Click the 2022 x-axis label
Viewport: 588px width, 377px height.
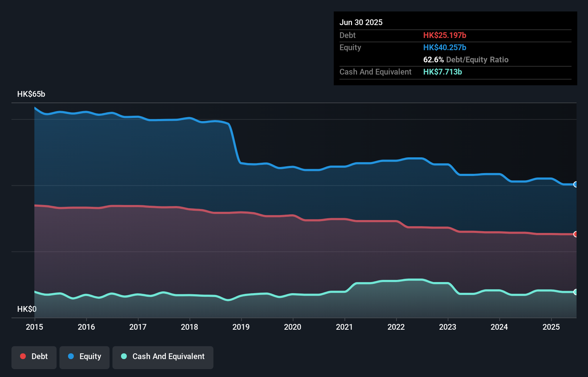click(x=396, y=327)
